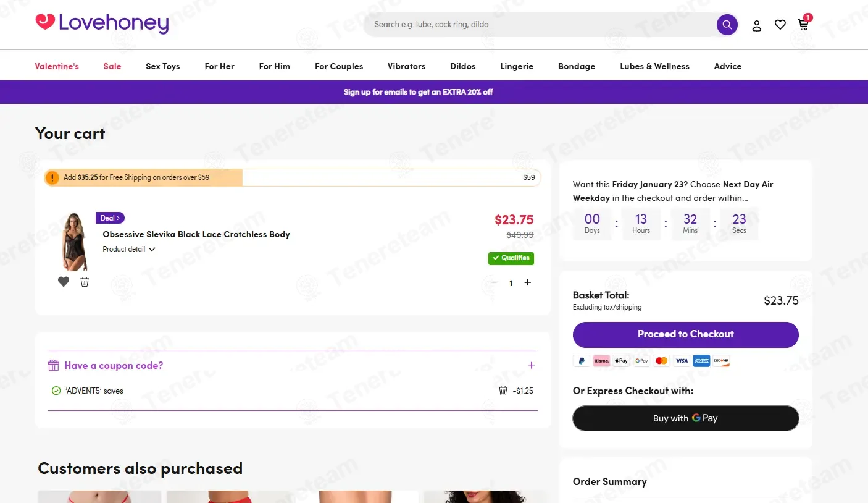Click the Order Summary heading
This screenshot has height=503, width=868.
click(610, 481)
